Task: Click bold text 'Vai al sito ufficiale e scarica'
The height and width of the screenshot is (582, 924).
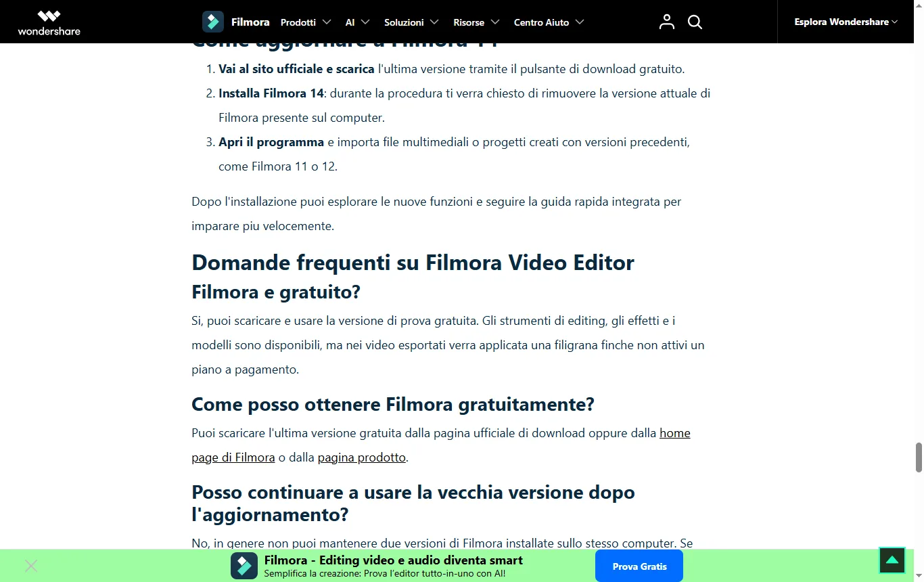Action: pos(296,69)
